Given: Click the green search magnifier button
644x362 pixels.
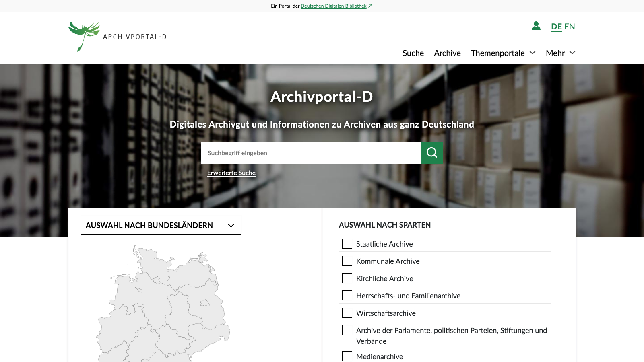Looking at the screenshot, I should point(431,152).
